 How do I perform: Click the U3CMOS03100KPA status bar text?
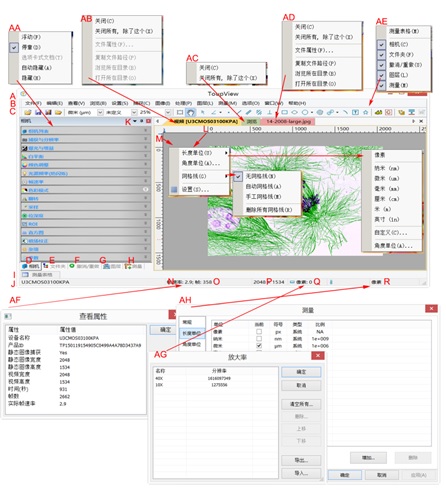point(45,282)
